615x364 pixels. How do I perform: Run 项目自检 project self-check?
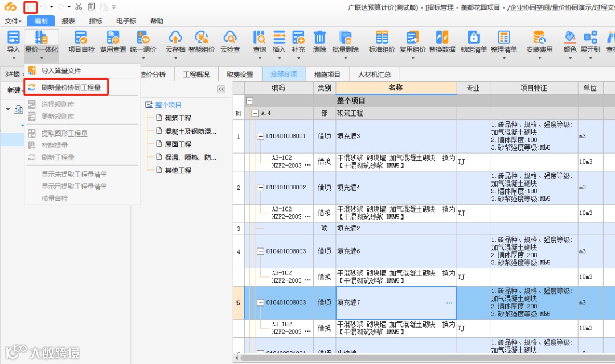point(81,42)
